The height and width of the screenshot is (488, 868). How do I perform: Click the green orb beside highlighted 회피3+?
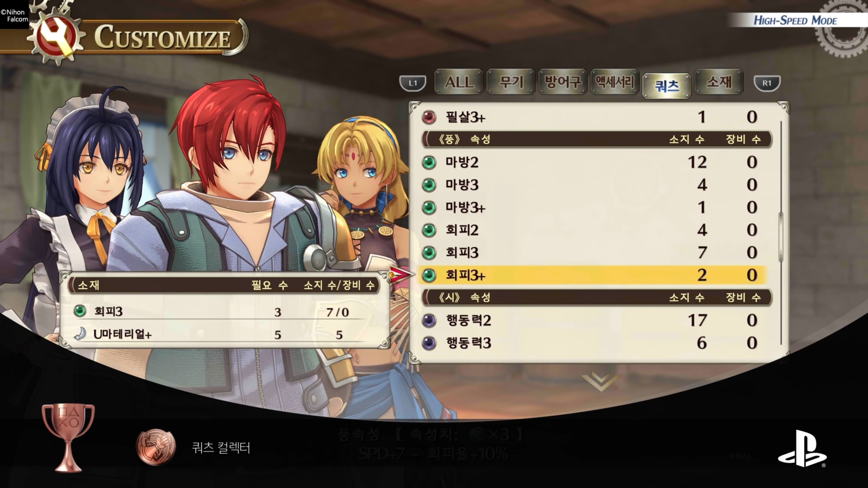click(429, 275)
